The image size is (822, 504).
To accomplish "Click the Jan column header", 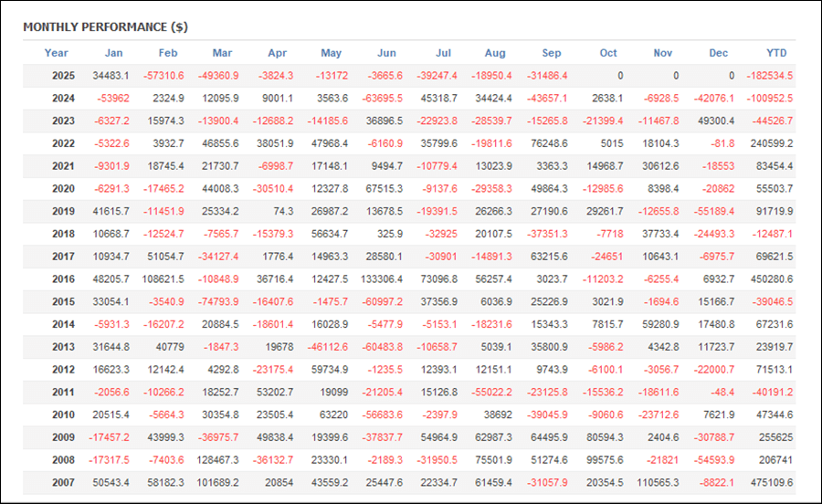I will pos(113,53).
